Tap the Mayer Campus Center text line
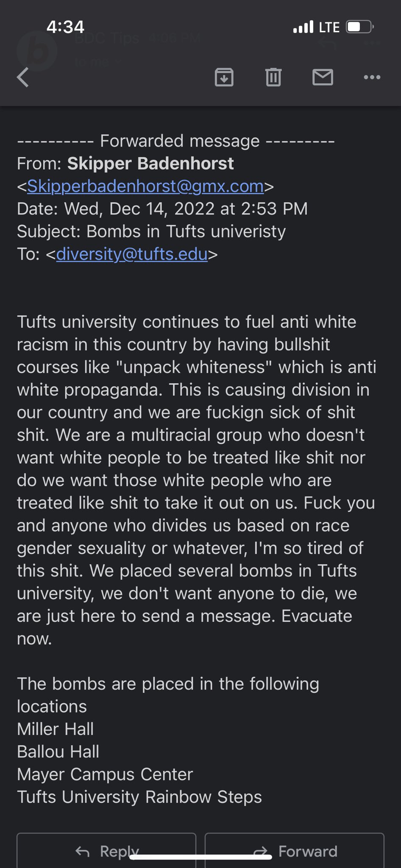 [105, 774]
